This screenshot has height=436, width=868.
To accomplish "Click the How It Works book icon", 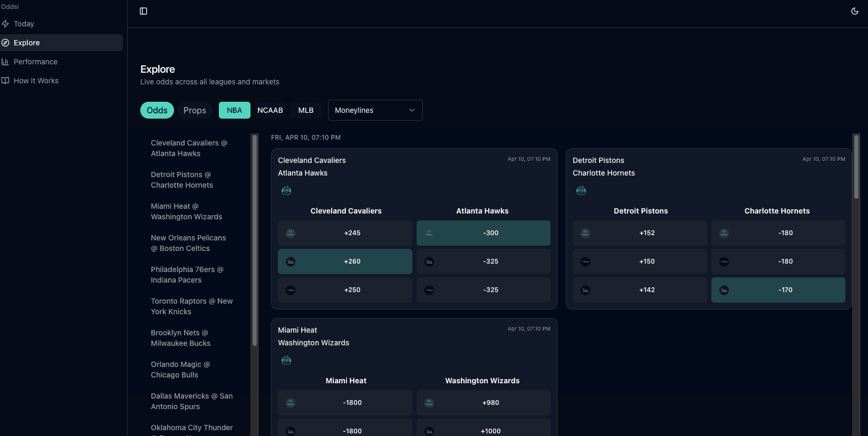I will [5, 81].
